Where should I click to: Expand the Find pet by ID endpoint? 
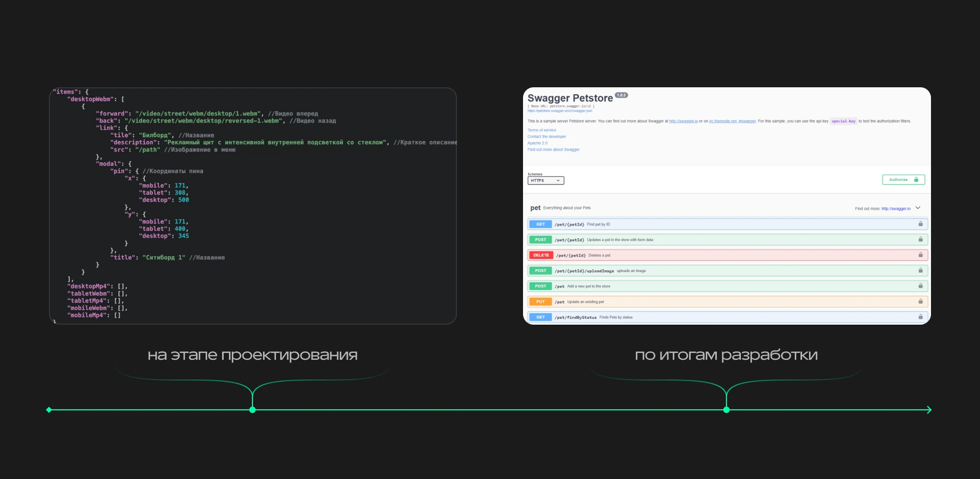(x=728, y=225)
